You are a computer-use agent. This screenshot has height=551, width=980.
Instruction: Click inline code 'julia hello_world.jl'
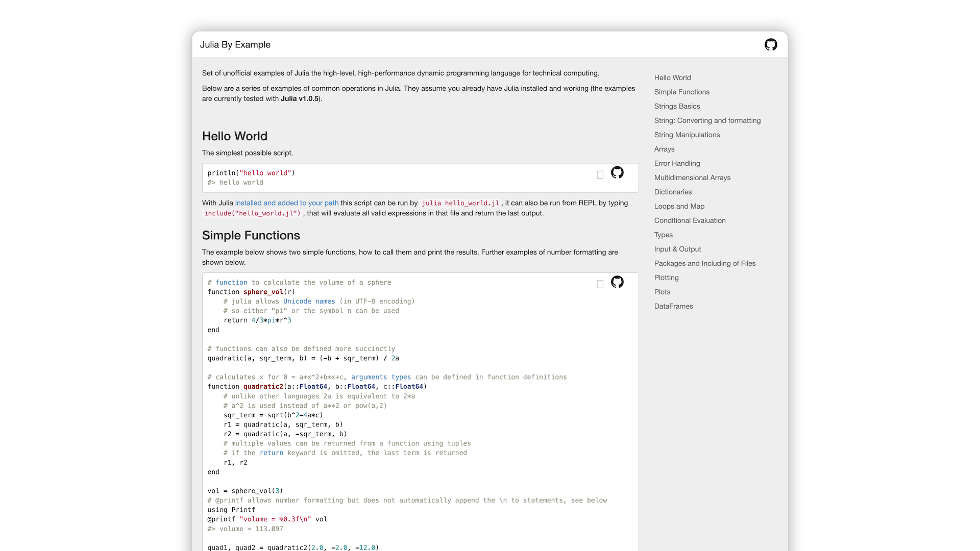[460, 203]
